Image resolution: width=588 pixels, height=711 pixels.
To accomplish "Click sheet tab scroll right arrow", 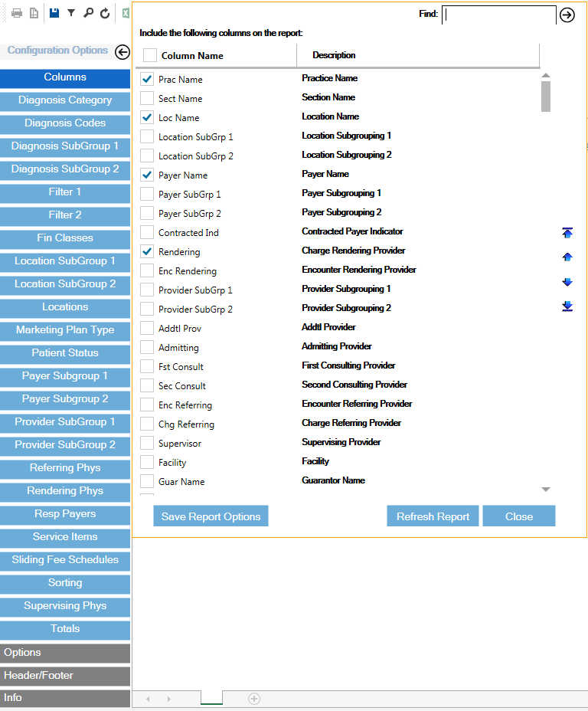I will pos(169,699).
